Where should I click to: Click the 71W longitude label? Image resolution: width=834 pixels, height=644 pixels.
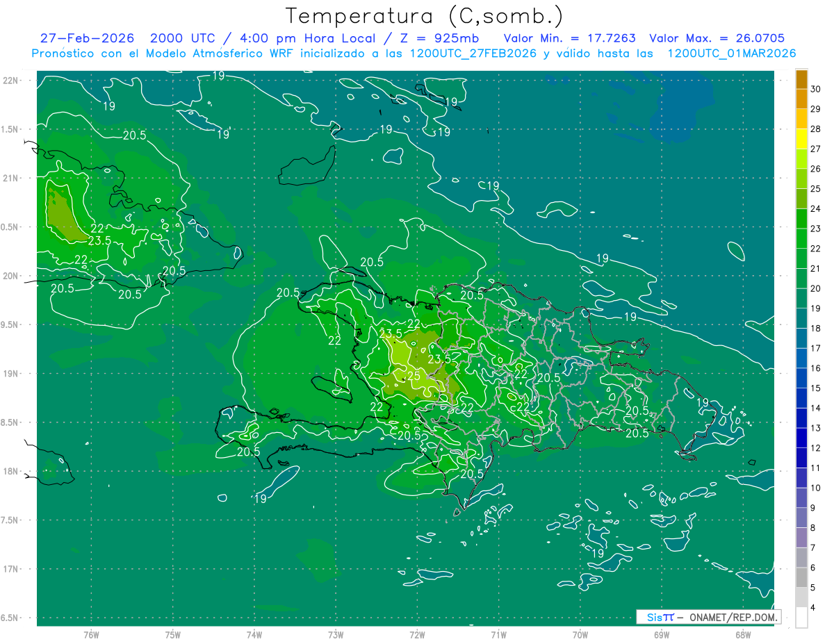coord(498,634)
